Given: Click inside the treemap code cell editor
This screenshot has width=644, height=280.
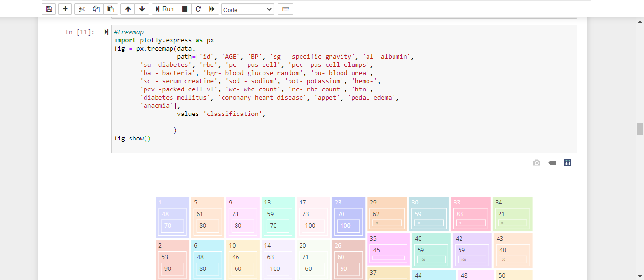Looking at the screenshot, I should (344, 89).
